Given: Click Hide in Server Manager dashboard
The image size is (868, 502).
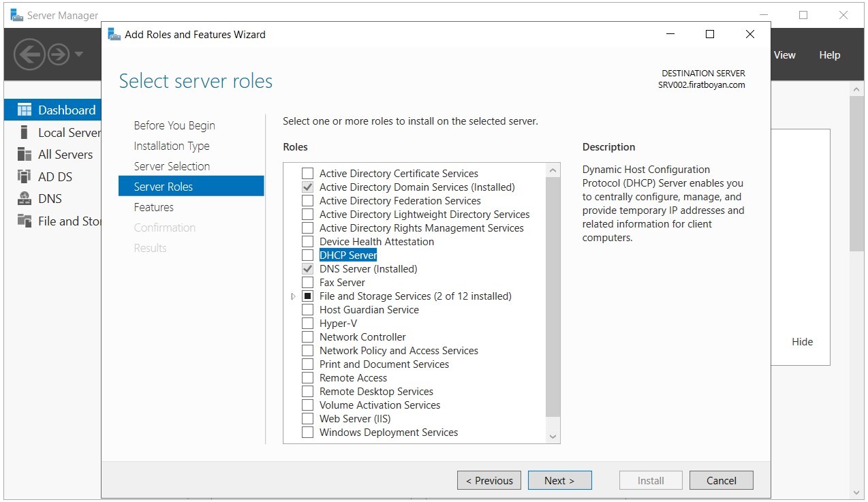Looking at the screenshot, I should [803, 342].
